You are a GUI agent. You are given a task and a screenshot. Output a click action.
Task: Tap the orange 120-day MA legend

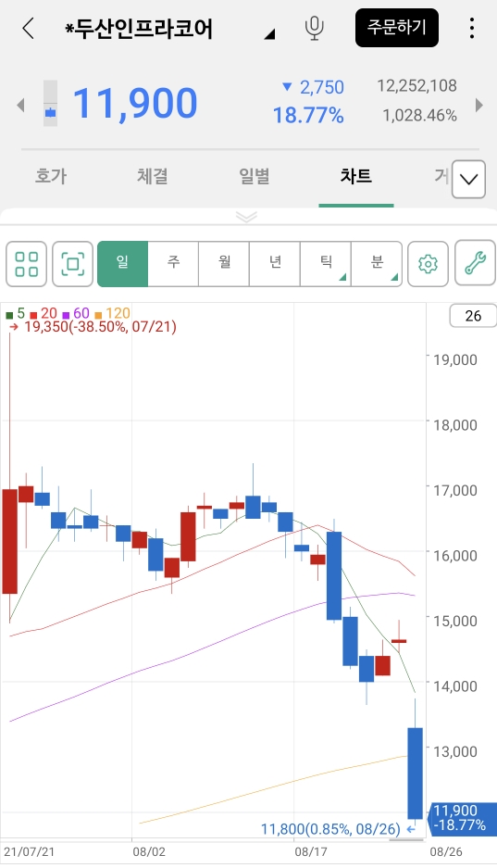tap(112, 313)
